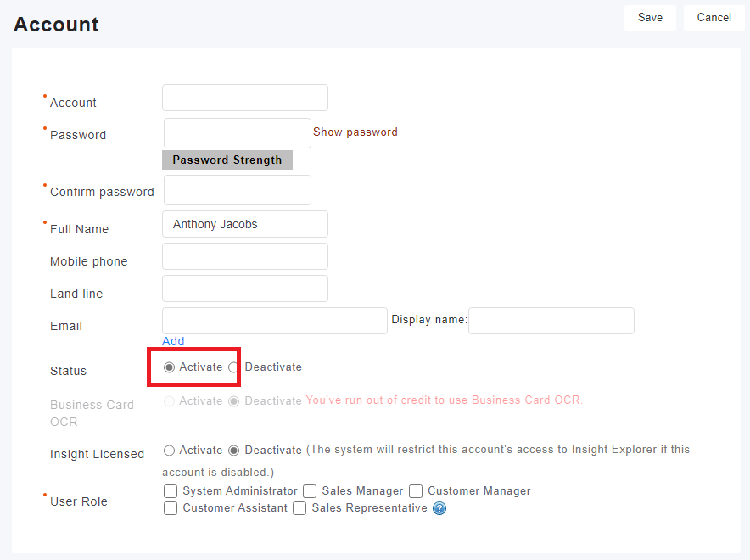750x560 pixels.
Task: Select the Status Activate radio button
Action: click(169, 367)
